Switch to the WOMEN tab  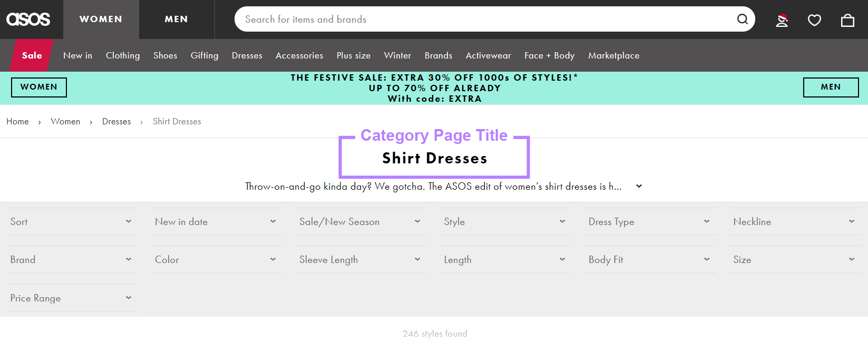(101, 19)
